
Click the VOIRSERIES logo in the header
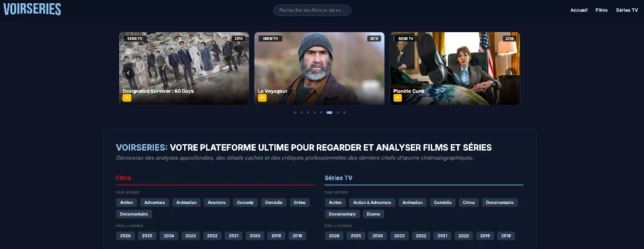pyautogui.click(x=32, y=10)
